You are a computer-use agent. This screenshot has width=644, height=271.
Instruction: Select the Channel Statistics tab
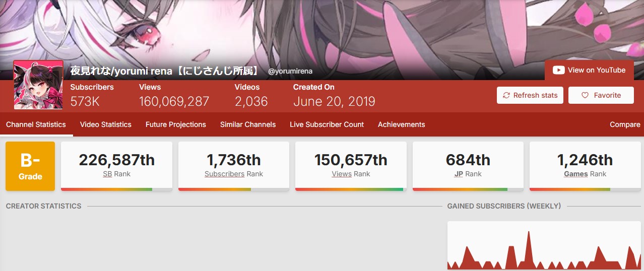(36, 124)
